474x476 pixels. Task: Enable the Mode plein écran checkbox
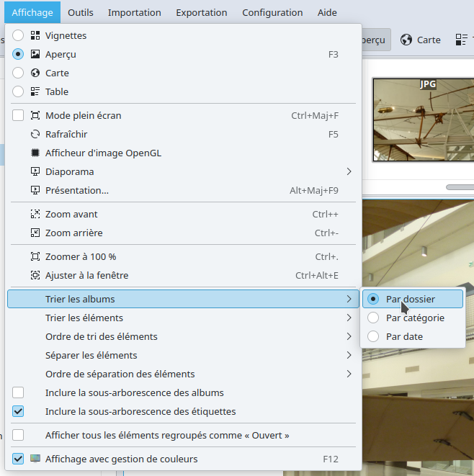coord(18,115)
